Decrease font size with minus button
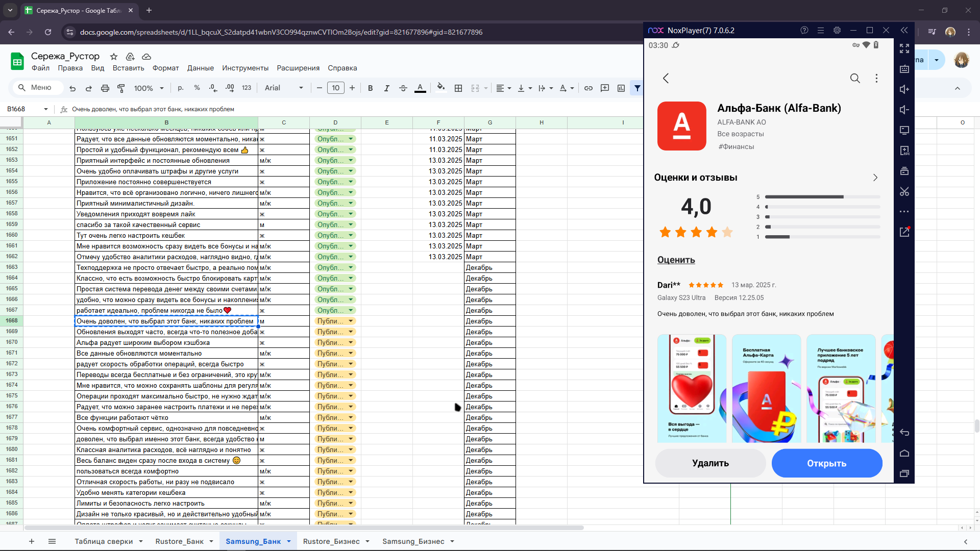 pyautogui.click(x=320, y=88)
